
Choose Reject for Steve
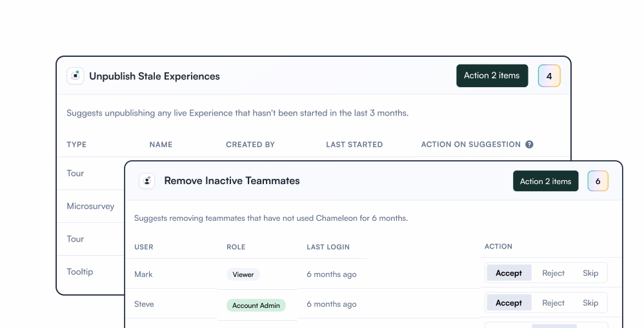click(x=553, y=303)
